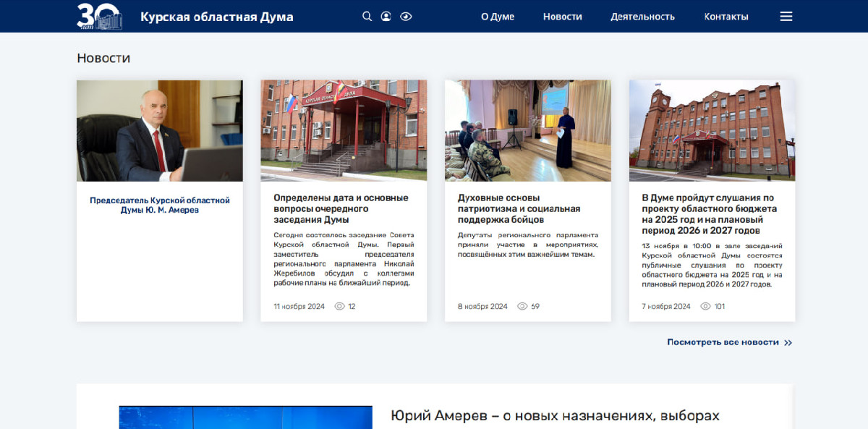Click summary text starting Сегодня состоялось заседание

click(344, 259)
